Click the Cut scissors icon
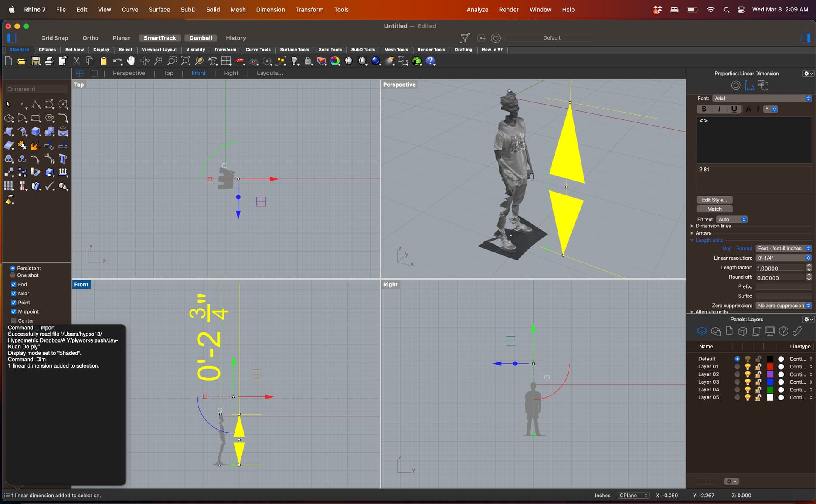 76,61
